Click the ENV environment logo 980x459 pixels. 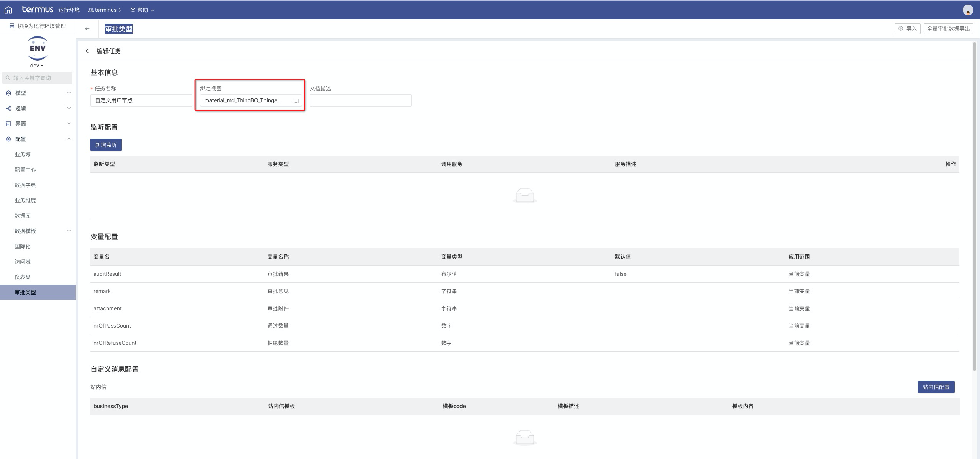(37, 48)
